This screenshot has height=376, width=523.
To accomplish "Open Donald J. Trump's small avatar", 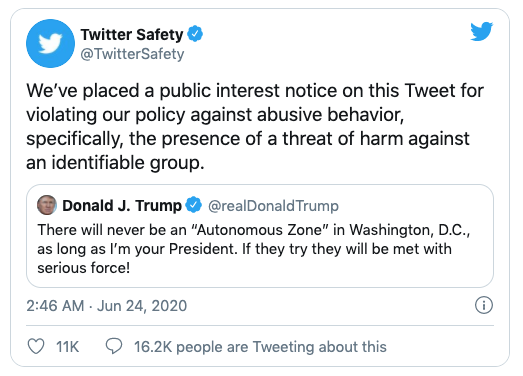I will [47, 205].
